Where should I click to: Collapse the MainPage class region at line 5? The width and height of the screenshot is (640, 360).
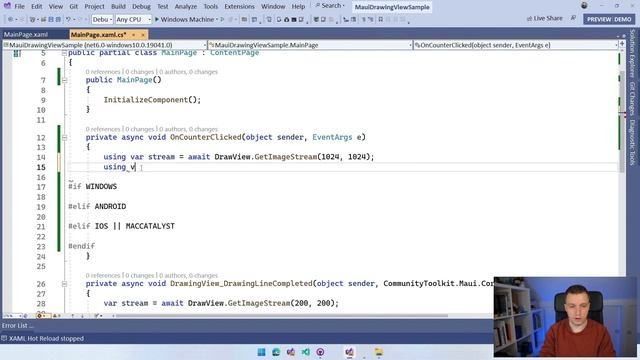64,53
